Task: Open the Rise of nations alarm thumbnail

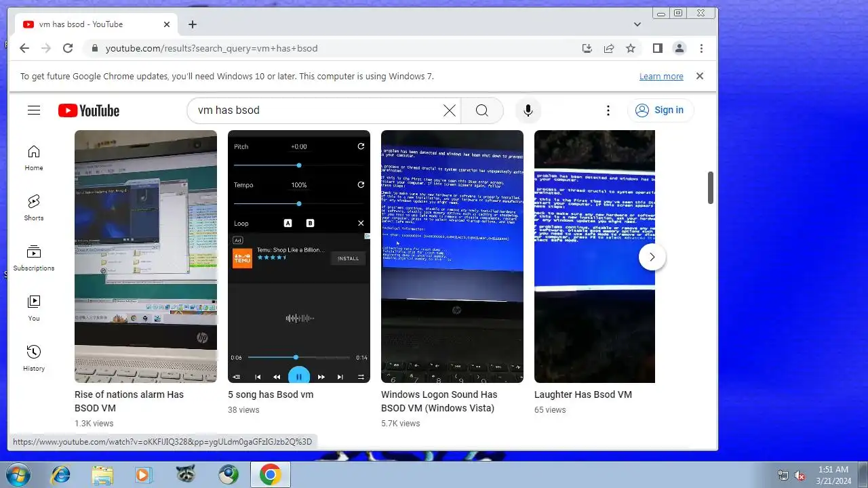Action: click(x=146, y=256)
